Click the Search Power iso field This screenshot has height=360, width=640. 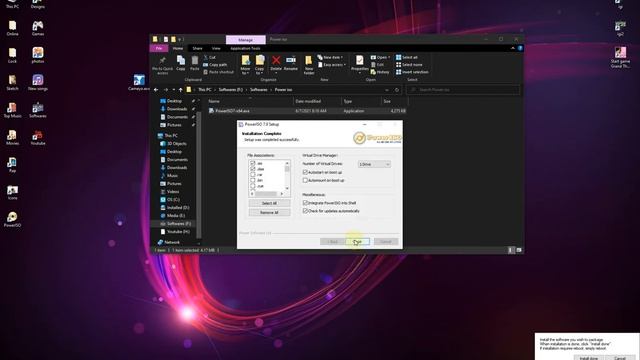pos(463,90)
